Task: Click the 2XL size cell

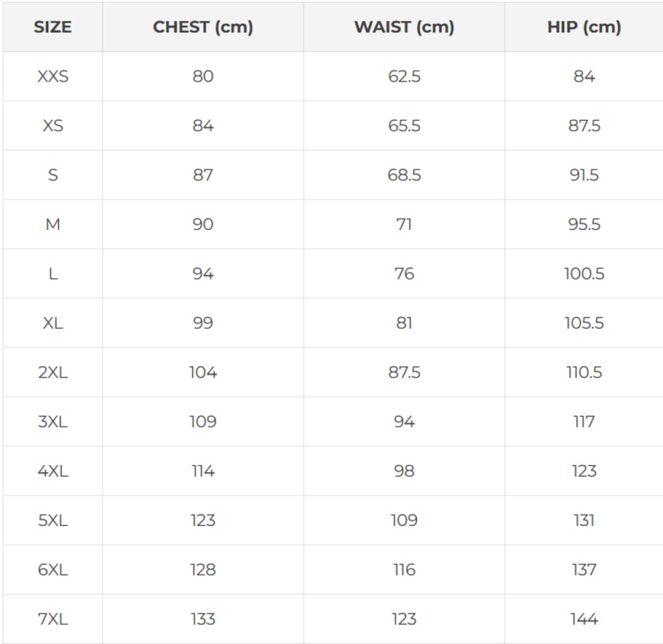Action: coord(53,373)
